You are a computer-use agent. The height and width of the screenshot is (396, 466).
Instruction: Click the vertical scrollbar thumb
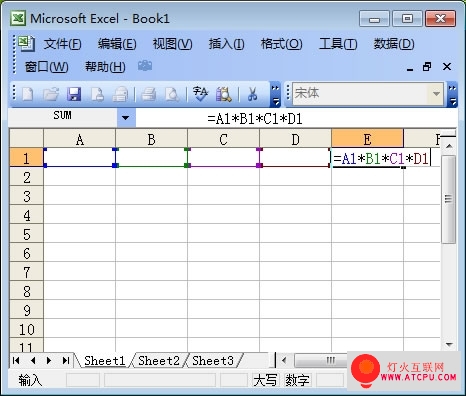(448, 199)
